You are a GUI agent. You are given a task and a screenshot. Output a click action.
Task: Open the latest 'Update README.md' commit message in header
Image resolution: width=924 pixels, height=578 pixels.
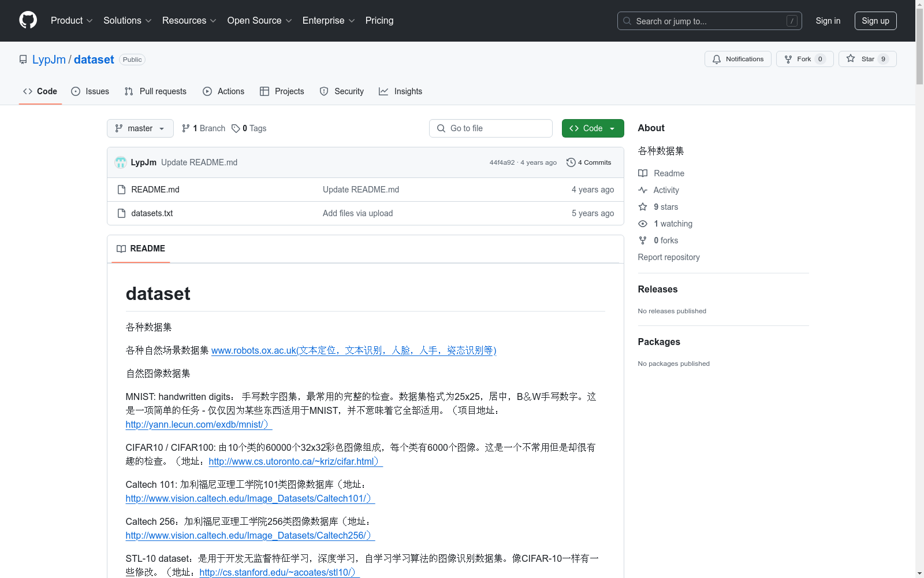click(199, 162)
